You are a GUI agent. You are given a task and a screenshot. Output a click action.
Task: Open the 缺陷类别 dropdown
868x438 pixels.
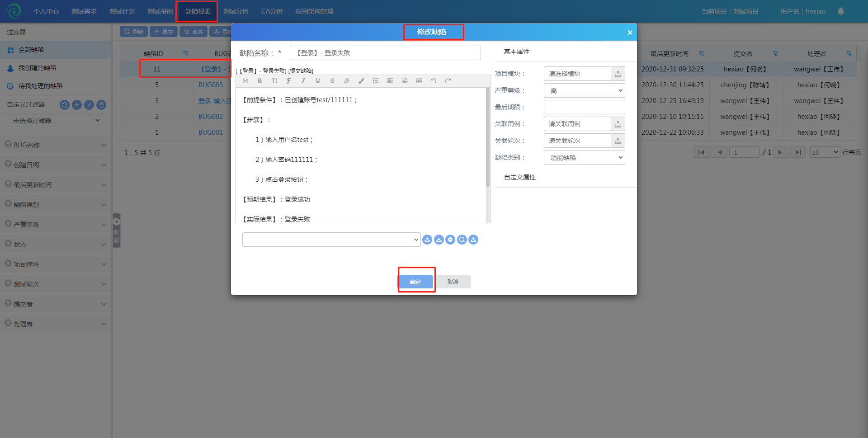click(x=584, y=157)
